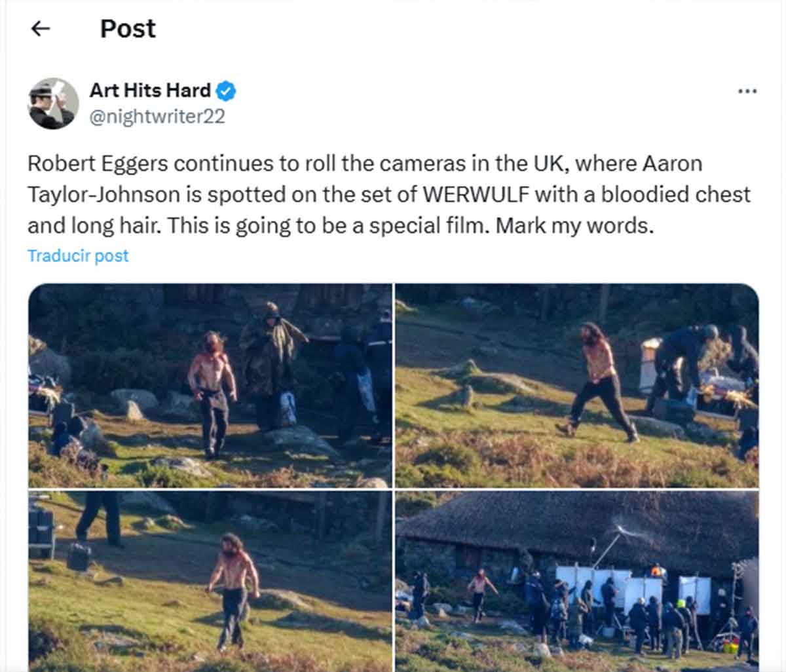Click the Traducir post link
This screenshot has width=786, height=672.
pos(77,255)
